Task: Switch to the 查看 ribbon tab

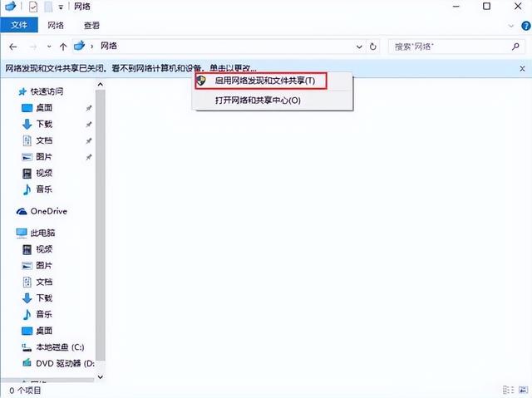Action: pos(91,25)
